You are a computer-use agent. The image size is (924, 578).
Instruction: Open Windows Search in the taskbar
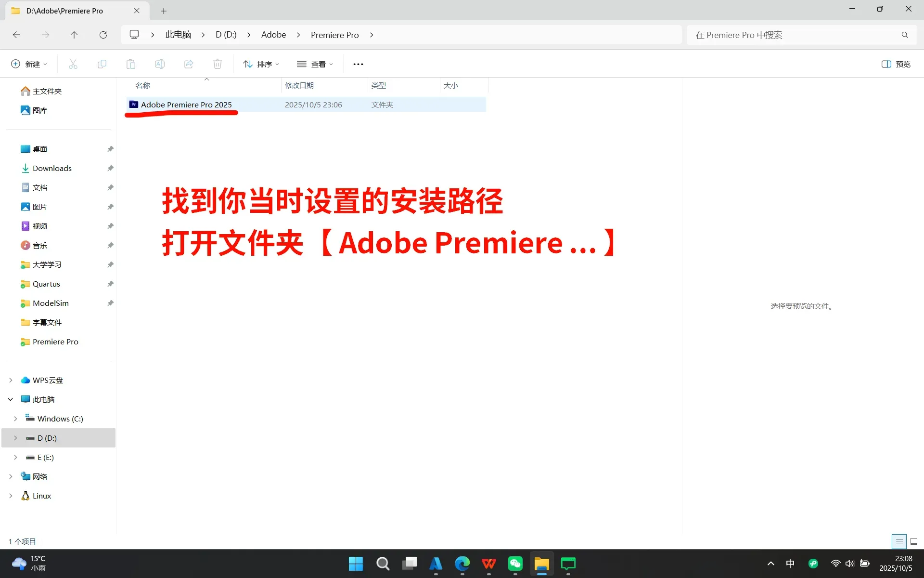click(382, 564)
